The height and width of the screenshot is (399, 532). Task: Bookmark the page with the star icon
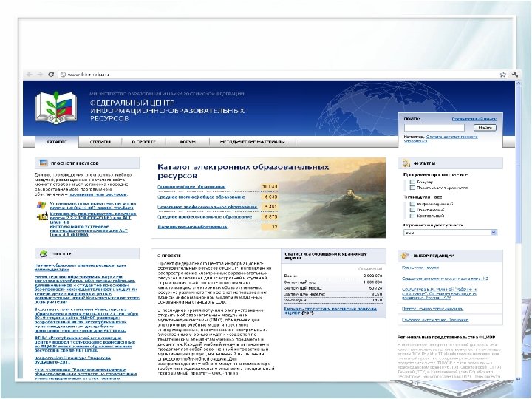(503, 75)
